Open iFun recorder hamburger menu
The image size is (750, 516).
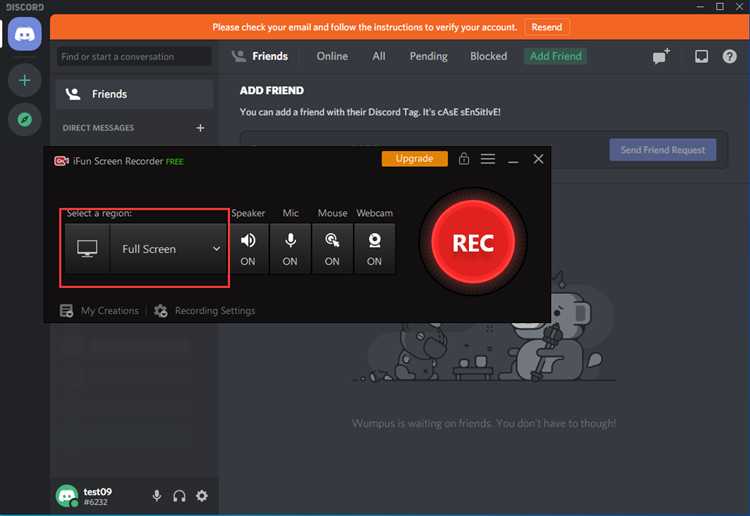(487, 159)
